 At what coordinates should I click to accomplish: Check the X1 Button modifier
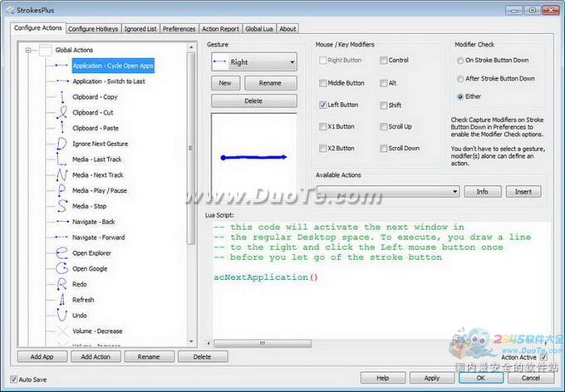coord(323,126)
